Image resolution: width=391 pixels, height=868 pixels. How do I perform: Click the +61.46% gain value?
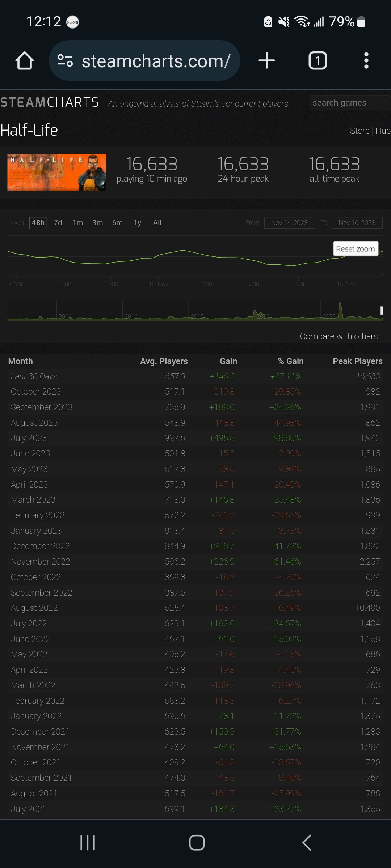coord(285,562)
